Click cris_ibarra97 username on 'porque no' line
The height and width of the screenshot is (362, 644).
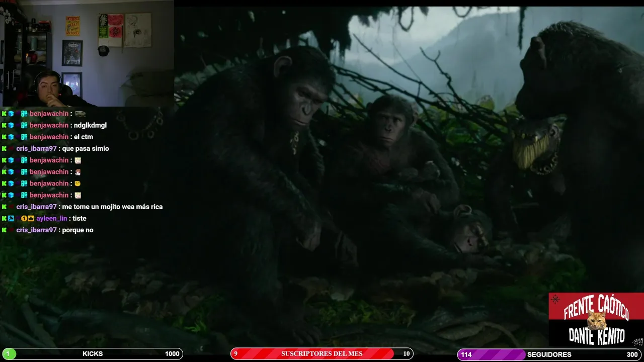[x=36, y=230]
